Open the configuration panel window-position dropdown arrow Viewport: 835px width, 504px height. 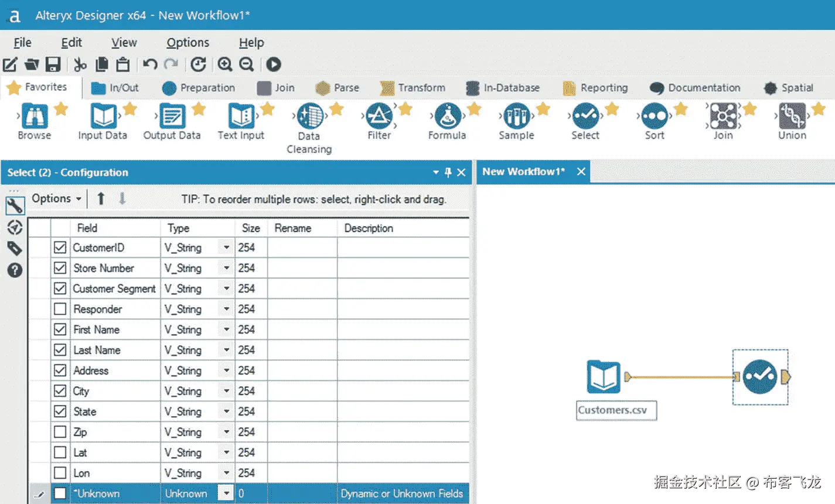[x=435, y=172]
